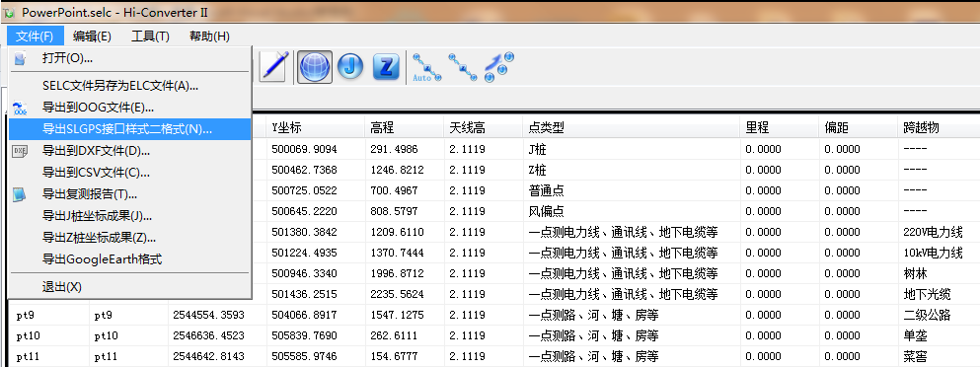The width and height of the screenshot is (980, 367).
Task: Select the J桩 point type cell
Action: coord(631,149)
